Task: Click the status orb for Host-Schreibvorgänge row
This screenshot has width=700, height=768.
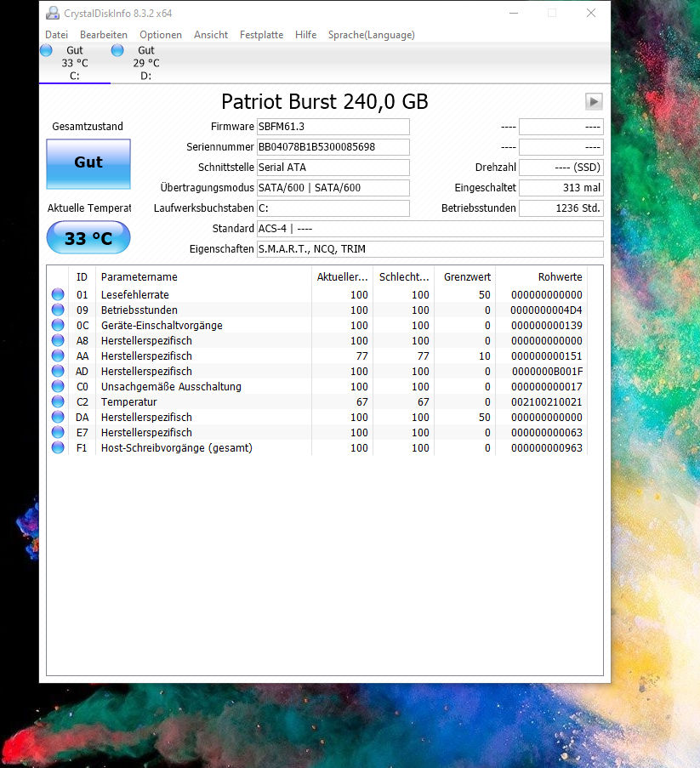Action: (x=58, y=447)
